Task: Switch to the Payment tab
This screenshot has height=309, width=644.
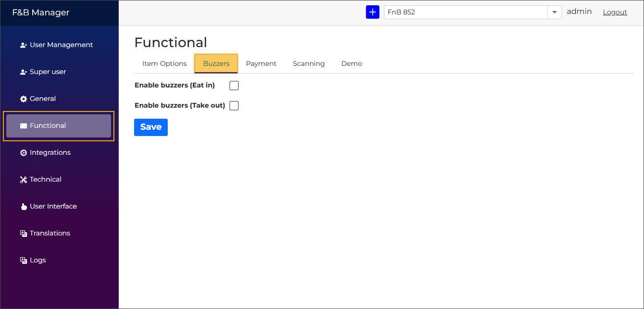Action: click(x=261, y=63)
